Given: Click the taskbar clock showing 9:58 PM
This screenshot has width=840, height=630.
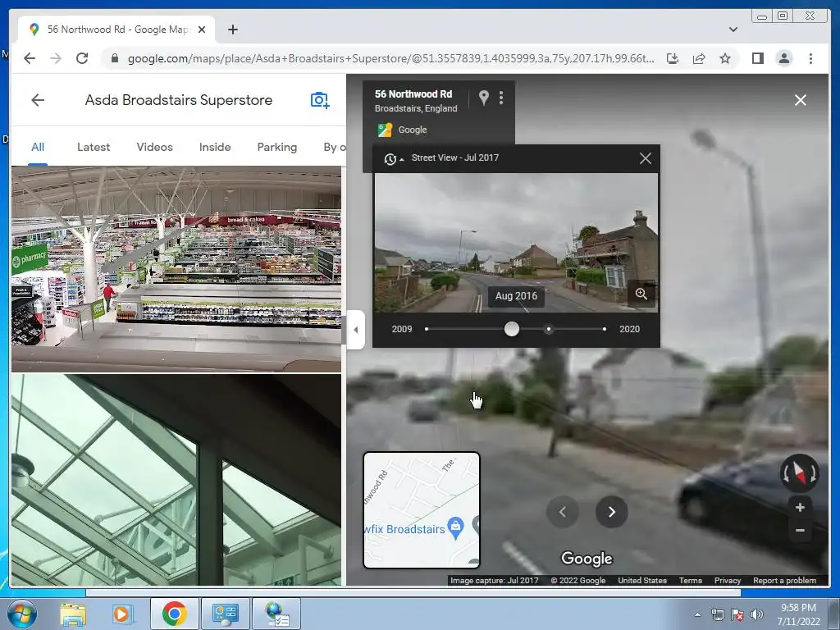Looking at the screenshot, I should pyautogui.click(x=798, y=614).
